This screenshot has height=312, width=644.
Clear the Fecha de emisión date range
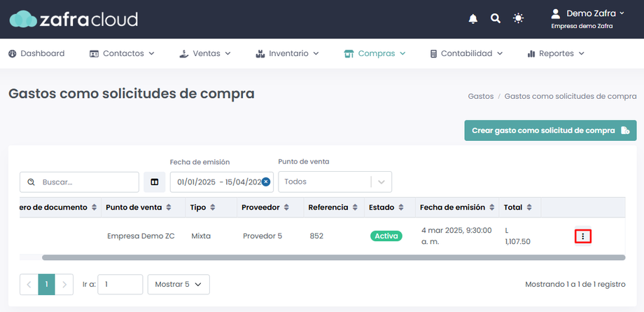[x=266, y=182]
